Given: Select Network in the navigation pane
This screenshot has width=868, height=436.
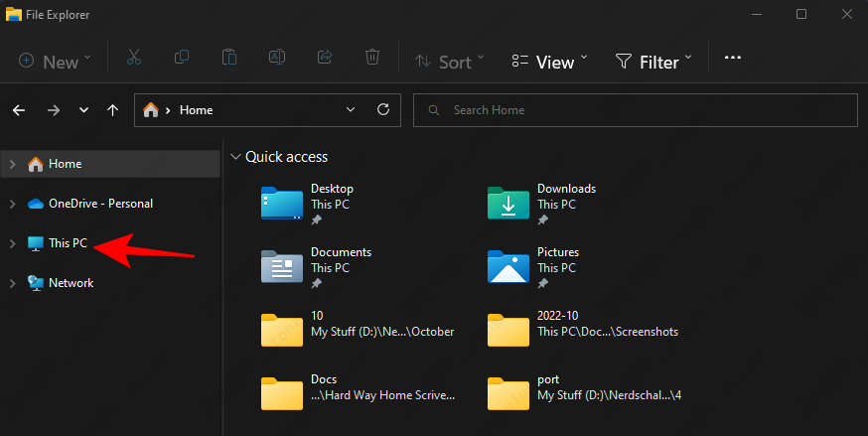Looking at the screenshot, I should pyautogui.click(x=71, y=283).
